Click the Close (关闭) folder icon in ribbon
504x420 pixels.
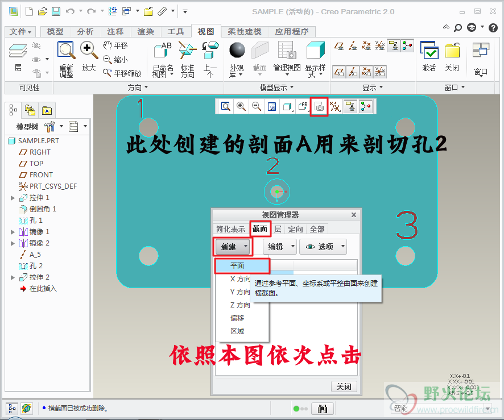coord(452,56)
